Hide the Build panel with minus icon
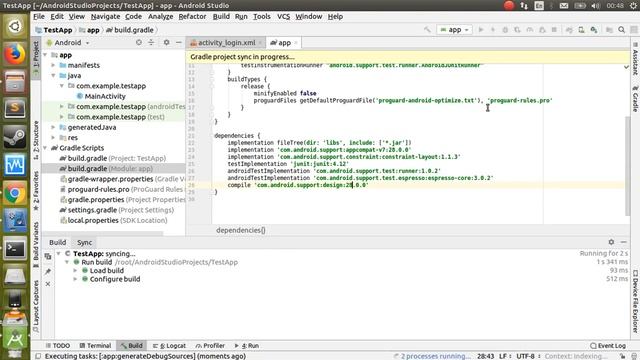This screenshot has width=640, height=360. 623,242
